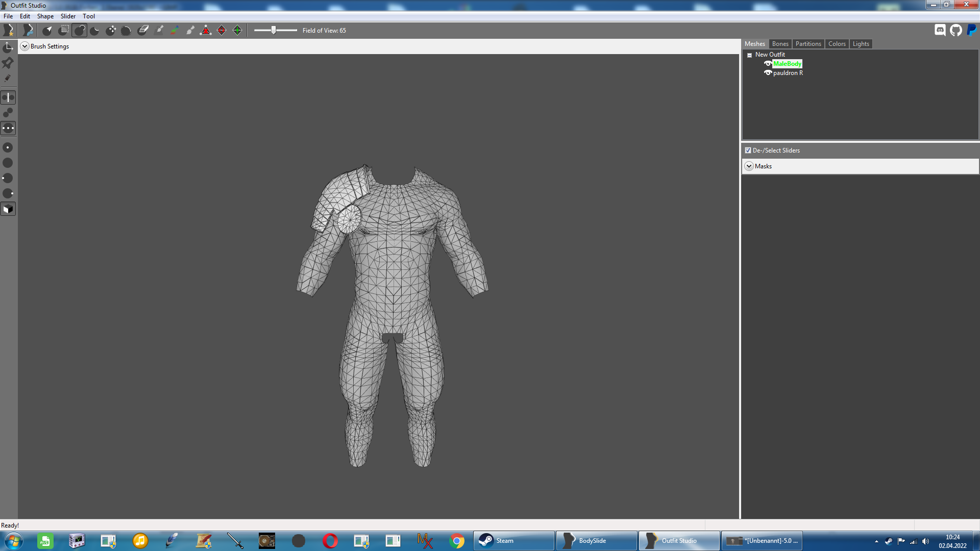Switch to the Partitions tab
Viewport: 980px width, 551px height.
tap(808, 44)
